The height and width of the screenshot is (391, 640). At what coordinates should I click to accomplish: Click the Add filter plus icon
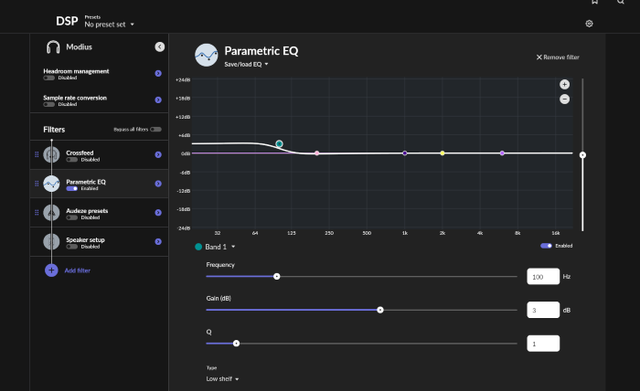click(51, 270)
